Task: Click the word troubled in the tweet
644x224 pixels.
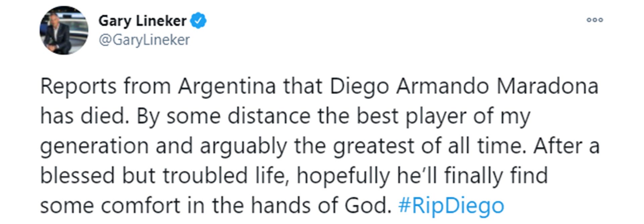Action: (x=205, y=176)
